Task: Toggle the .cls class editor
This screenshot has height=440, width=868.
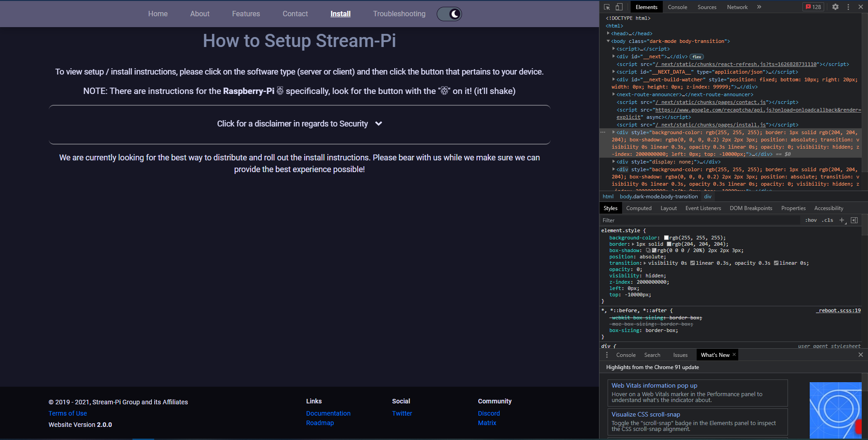Action: [x=827, y=220]
